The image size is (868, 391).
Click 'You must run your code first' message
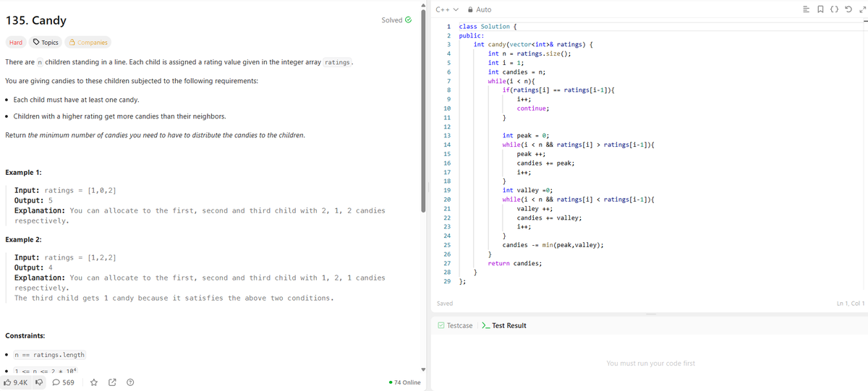point(650,363)
